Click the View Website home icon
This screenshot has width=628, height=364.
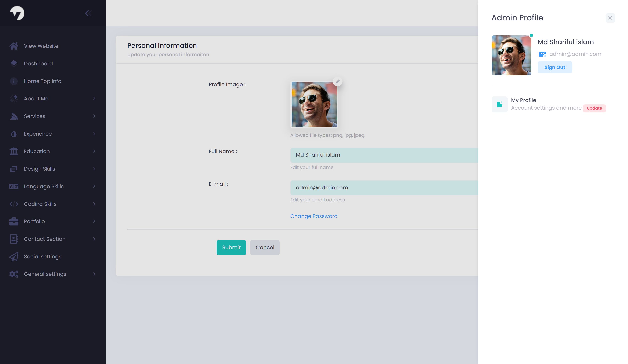[14, 46]
